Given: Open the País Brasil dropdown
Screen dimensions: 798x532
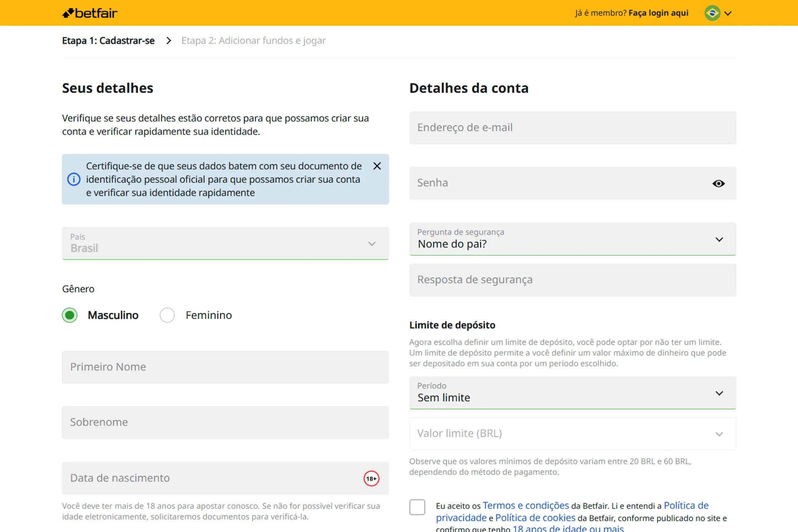Looking at the screenshot, I should 225,243.
